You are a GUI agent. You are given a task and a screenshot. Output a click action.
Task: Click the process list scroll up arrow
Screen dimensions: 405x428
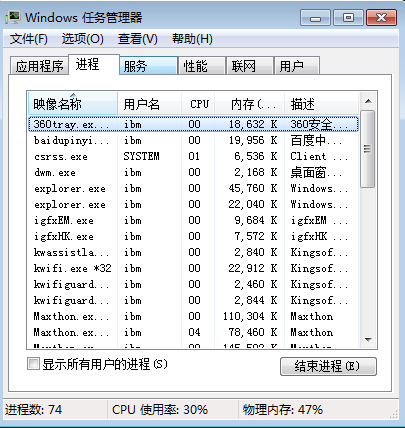pyautogui.click(x=368, y=101)
